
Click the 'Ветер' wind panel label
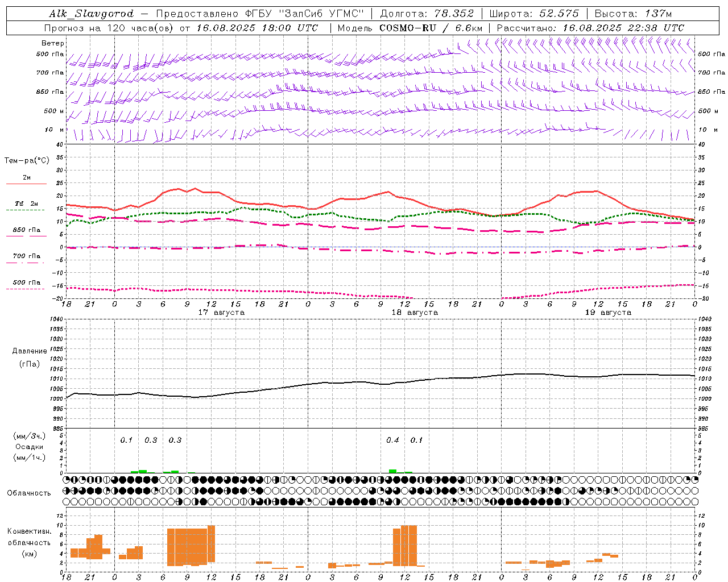point(53,43)
